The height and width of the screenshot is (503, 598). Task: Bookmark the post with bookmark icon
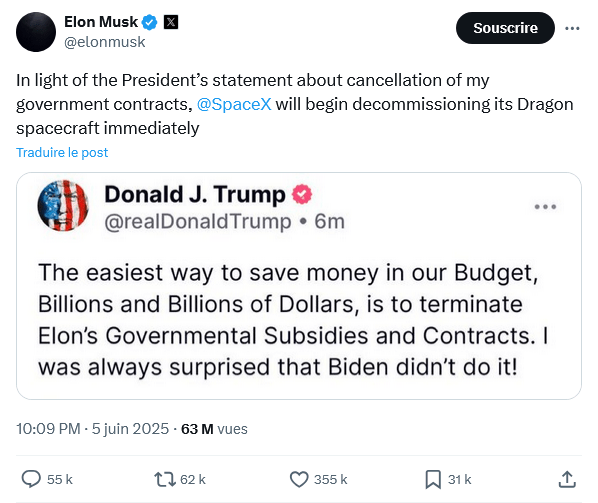433,479
